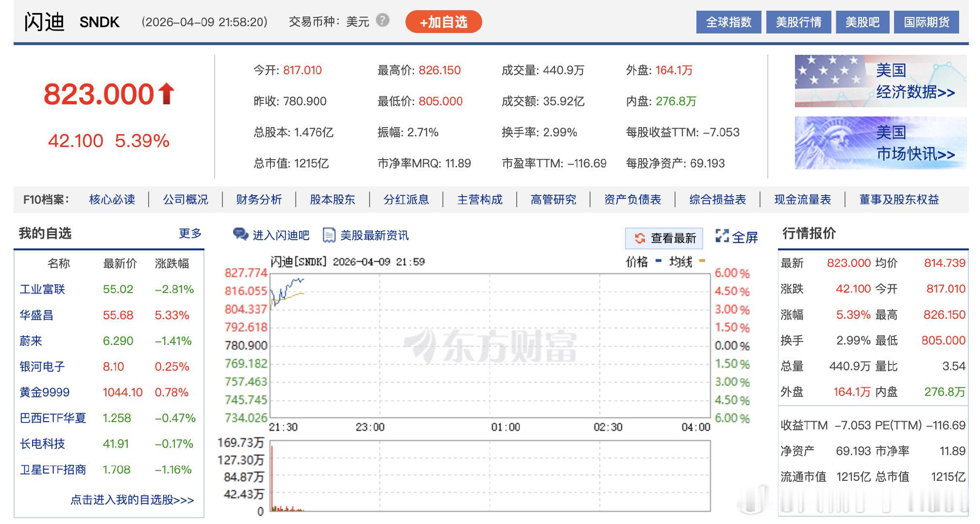This screenshot has height=524, width=980.
Task: Click the help question mark beside 交易币种
Action: 383,21
